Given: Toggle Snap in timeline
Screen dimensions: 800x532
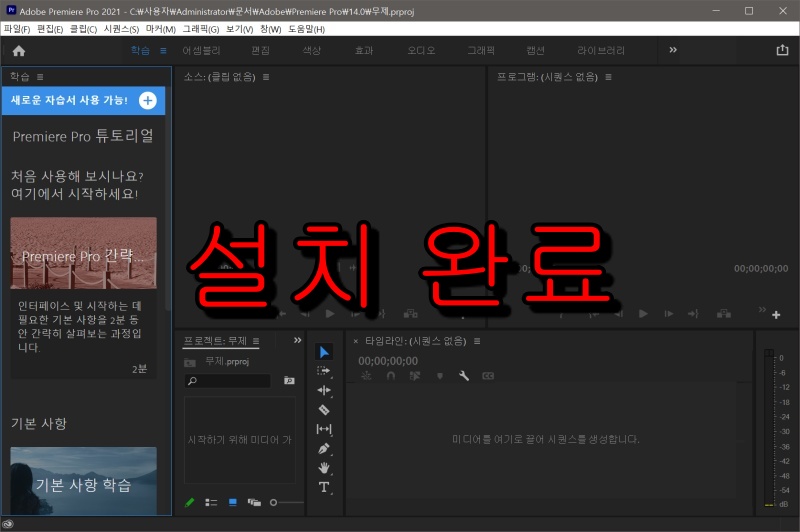Looking at the screenshot, I should [391, 376].
